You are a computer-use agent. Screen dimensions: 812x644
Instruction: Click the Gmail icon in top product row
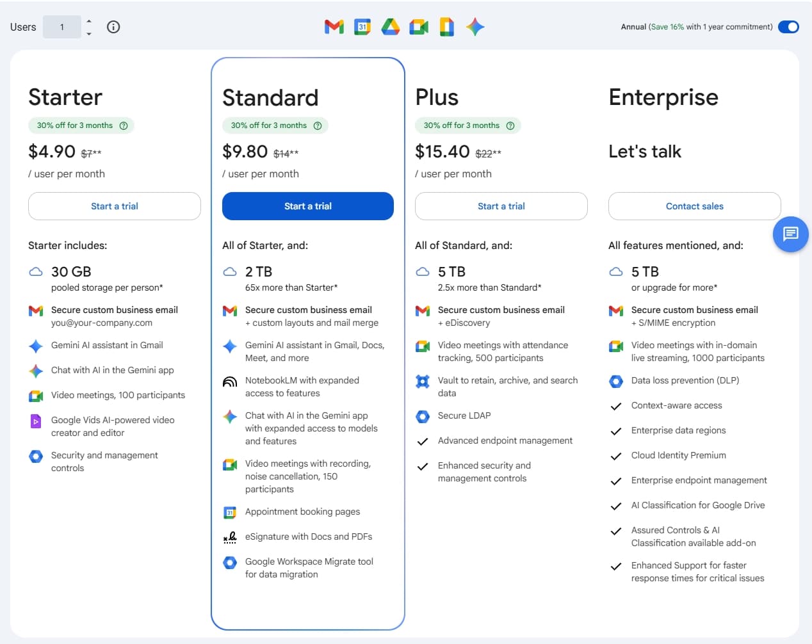click(x=334, y=27)
